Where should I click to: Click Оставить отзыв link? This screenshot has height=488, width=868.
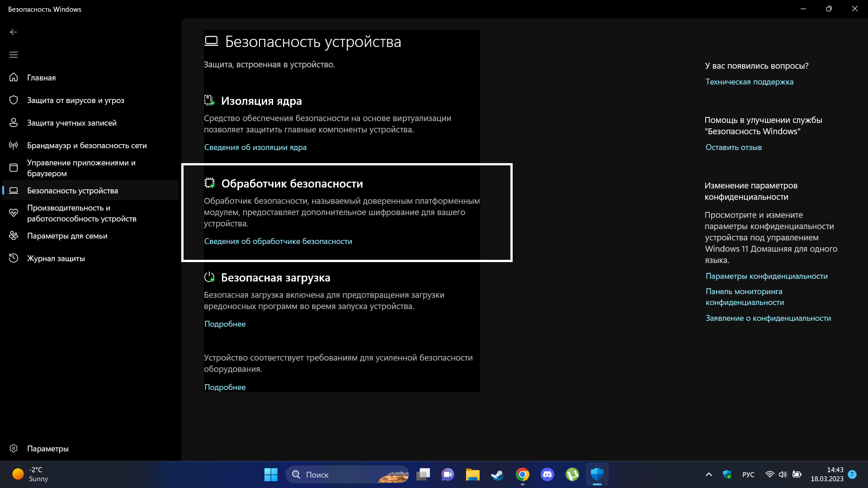[734, 147]
